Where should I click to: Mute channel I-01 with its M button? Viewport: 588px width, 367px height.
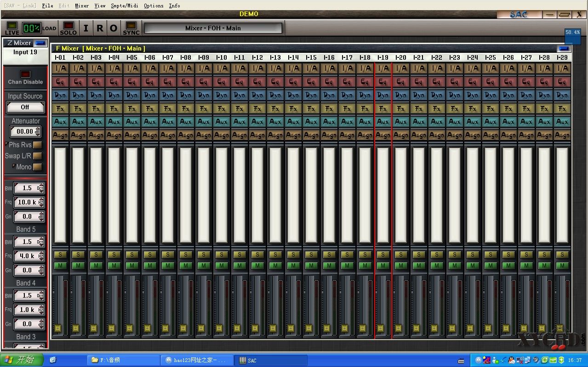pos(60,265)
